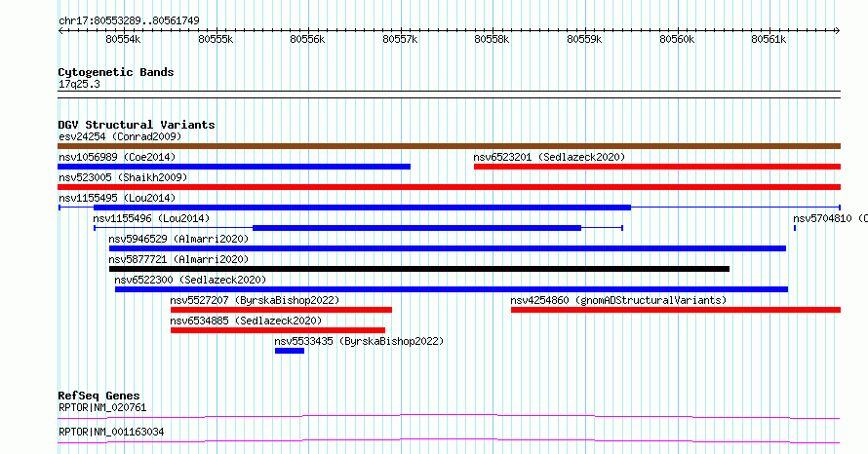Image resolution: width=868 pixels, height=454 pixels.
Task: Open the nsv4254860 (gnomADStructuralVariants) label
Action: click(618, 300)
